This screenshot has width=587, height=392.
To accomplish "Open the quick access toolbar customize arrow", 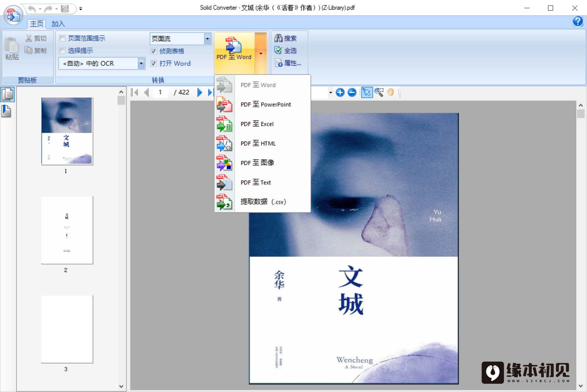I will point(81,9).
